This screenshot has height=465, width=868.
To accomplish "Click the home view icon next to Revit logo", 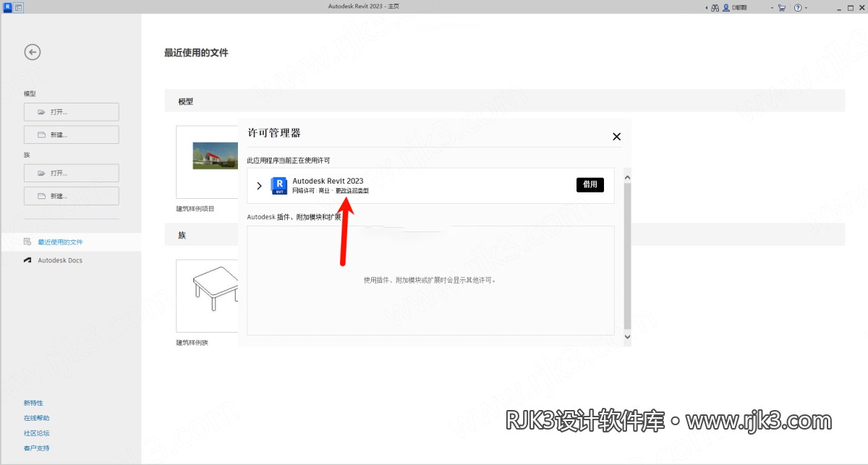I will [19, 7].
